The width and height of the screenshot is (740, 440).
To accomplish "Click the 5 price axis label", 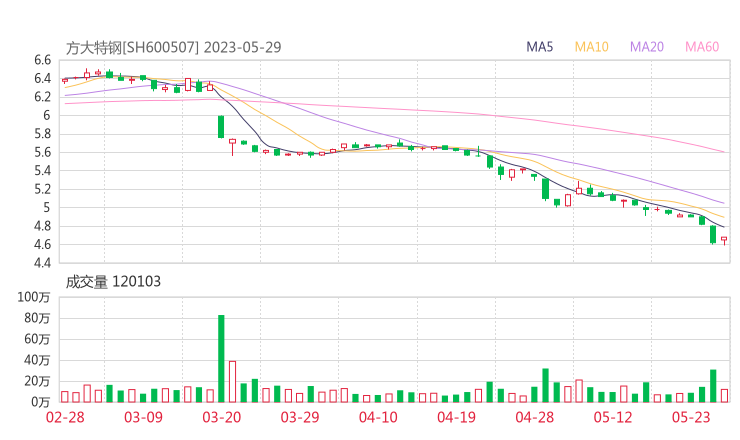I will (x=46, y=207).
